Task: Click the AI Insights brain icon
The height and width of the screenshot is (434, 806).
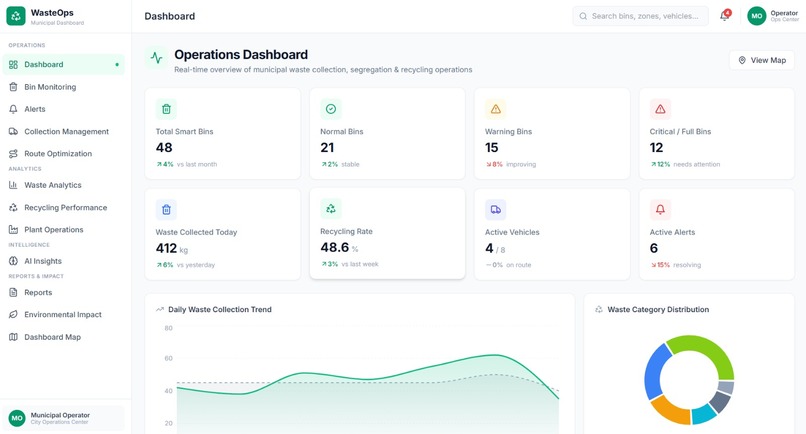Action: pyautogui.click(x=13, y=261)
